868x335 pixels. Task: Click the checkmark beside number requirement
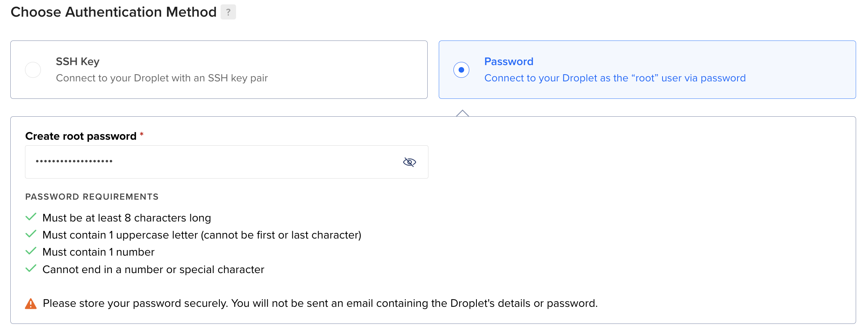(31, 251)
